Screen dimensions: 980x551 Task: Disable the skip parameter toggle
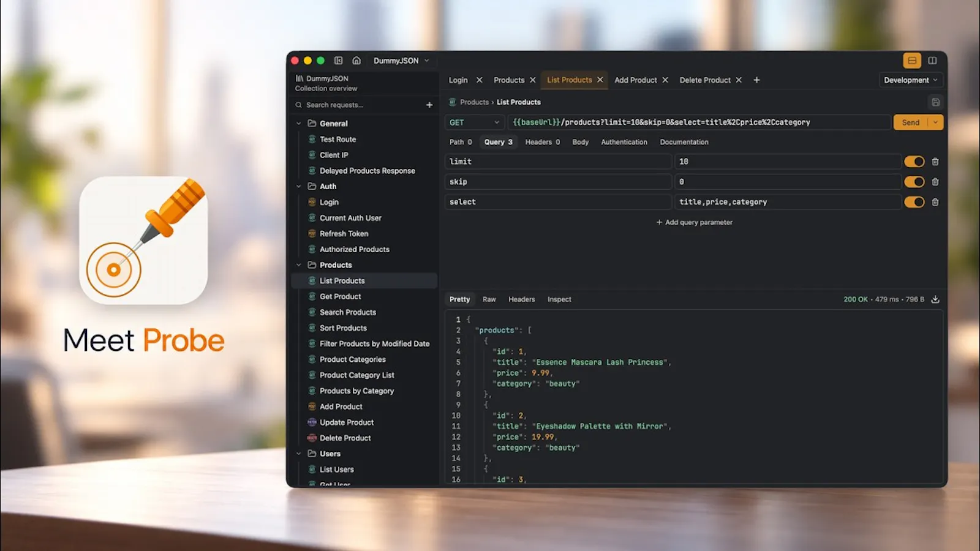pos(914,182)
